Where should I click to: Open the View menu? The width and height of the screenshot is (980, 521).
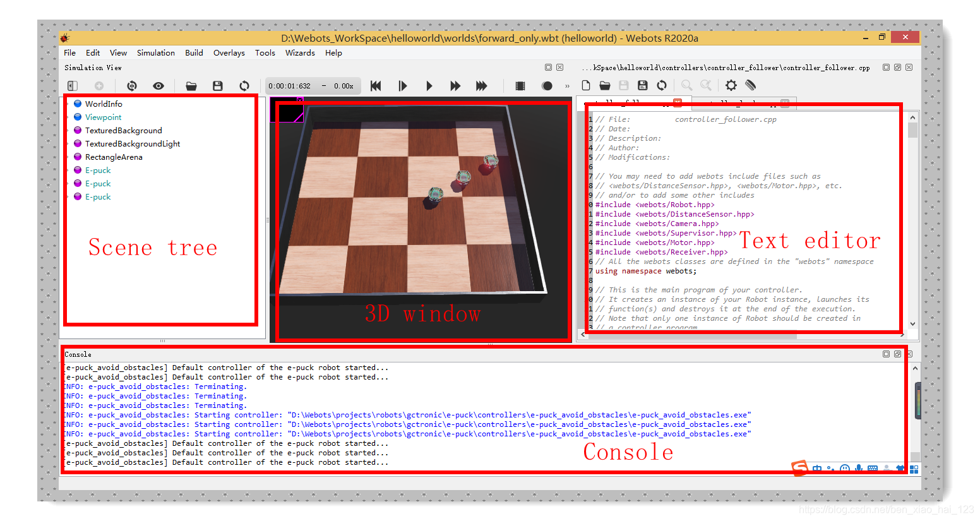(x=118, y=53)
